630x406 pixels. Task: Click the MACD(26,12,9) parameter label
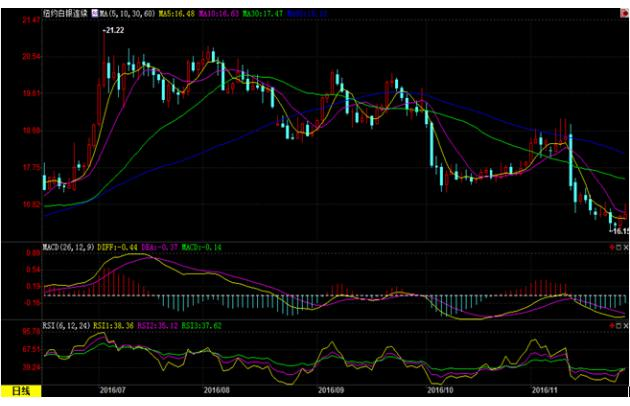pyautogui.click(x=69, y=247)
